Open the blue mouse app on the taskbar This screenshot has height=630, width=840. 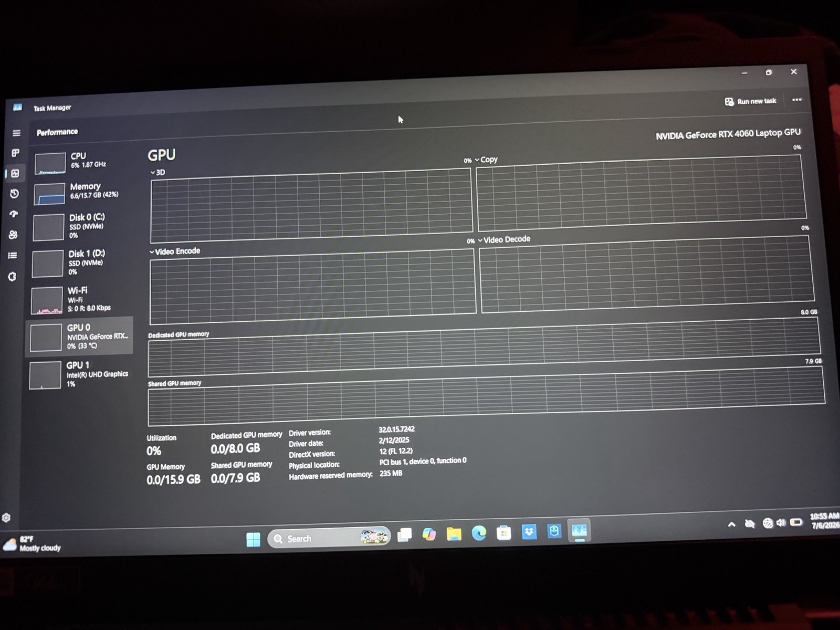[554, 531]
